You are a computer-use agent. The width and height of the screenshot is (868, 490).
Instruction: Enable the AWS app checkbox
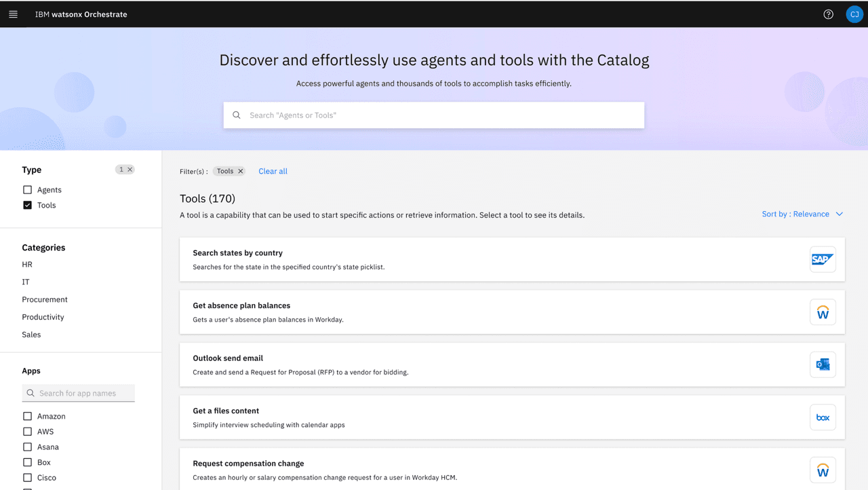27,432
